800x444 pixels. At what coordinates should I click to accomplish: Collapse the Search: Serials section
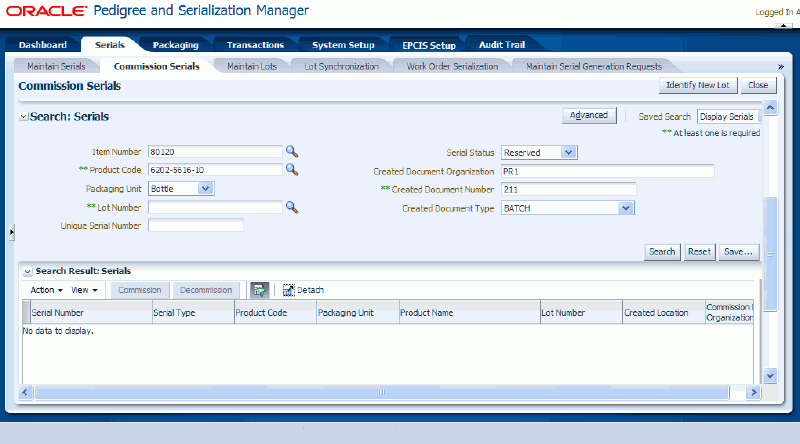[23, 117]
